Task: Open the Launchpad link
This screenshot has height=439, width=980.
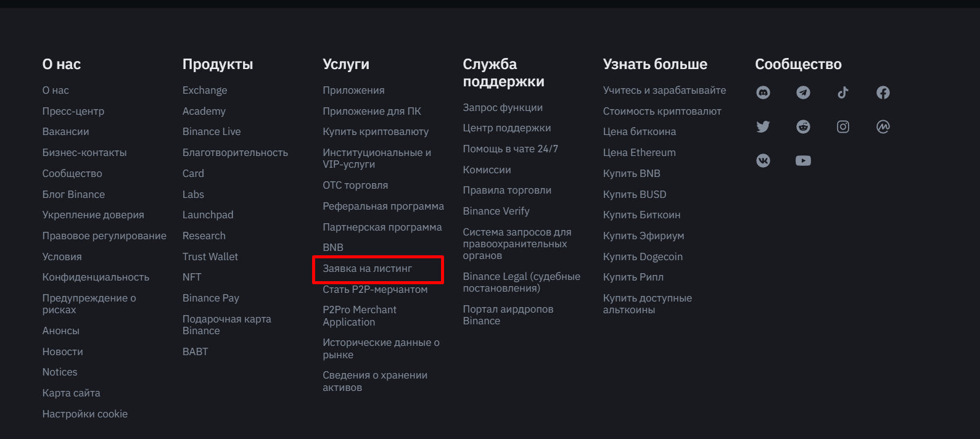Action: 208,215
